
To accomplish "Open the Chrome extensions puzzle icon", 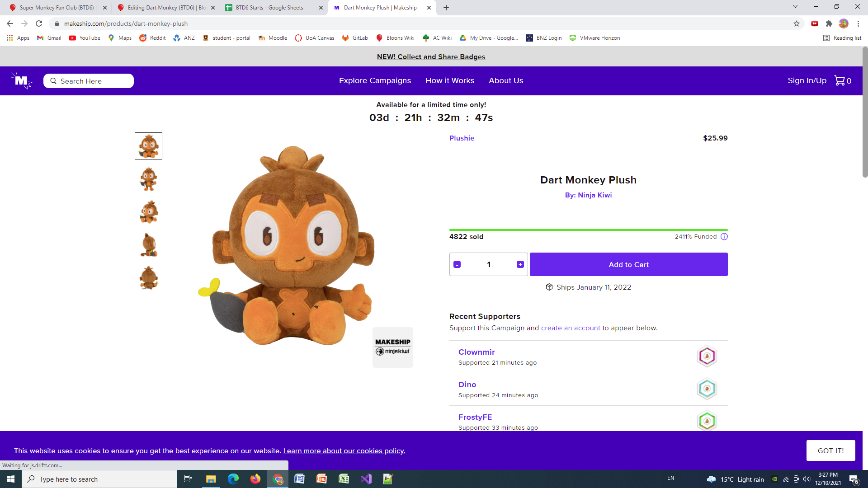I will coord(829,23).
